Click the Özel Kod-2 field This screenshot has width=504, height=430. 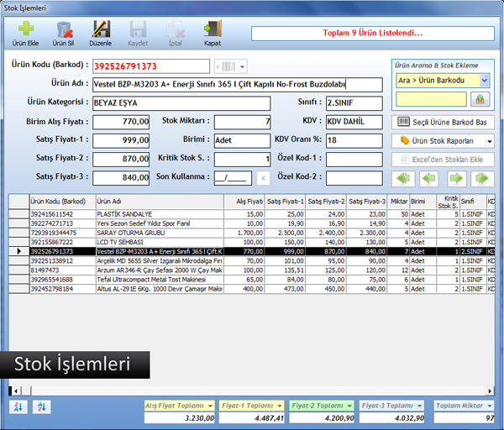(354, 178)
